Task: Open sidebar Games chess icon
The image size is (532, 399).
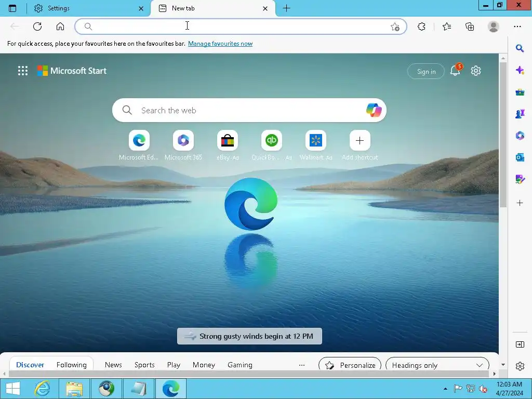Action: (x=520, y=114)
